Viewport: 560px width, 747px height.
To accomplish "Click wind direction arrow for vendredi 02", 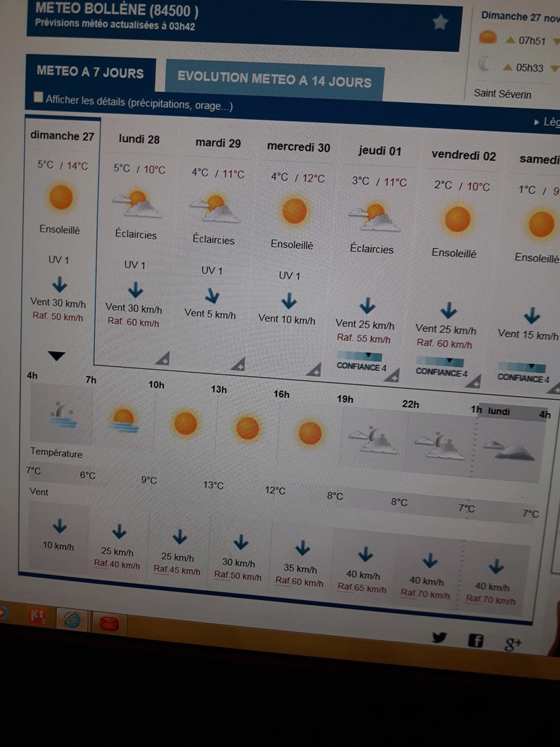I will click(x=449, y=310).
